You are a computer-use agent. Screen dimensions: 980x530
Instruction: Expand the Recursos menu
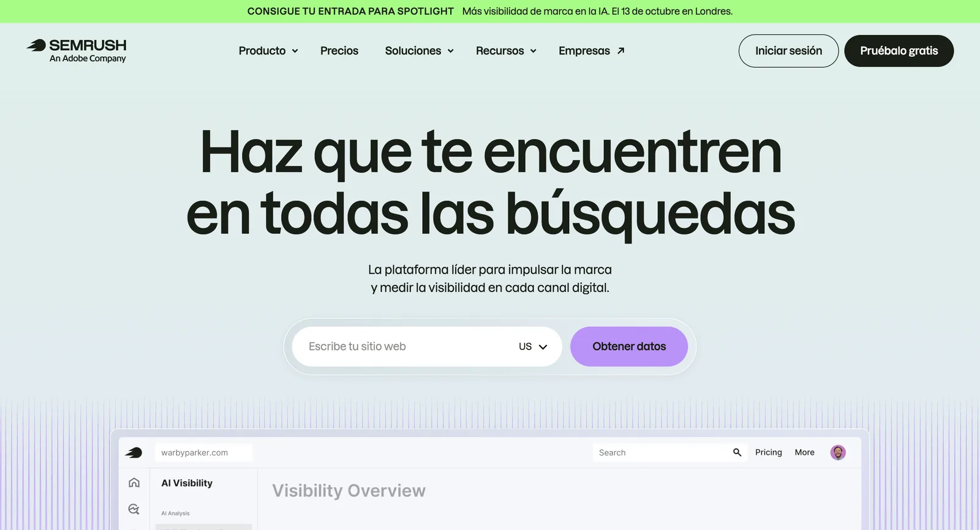[506, 51]
